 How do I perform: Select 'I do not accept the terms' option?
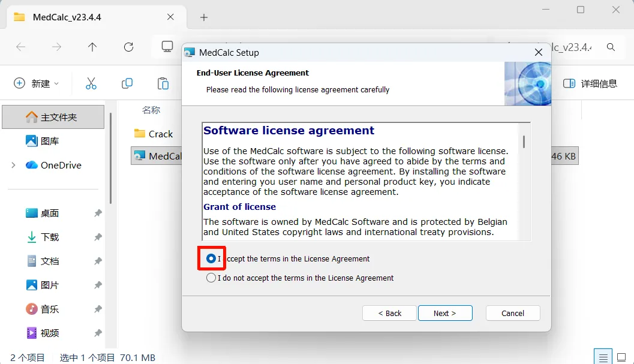211,278
